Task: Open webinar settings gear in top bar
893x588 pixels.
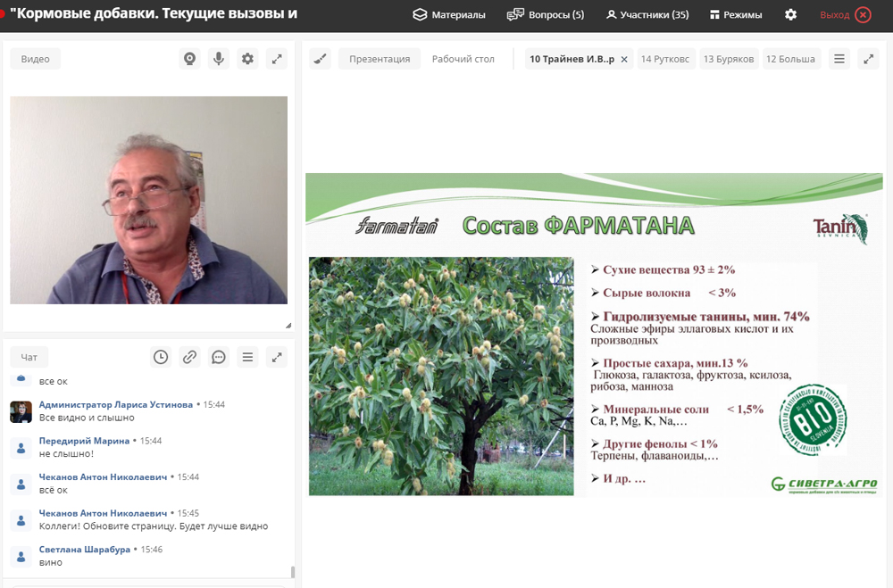Action: (x=790, y=15)
